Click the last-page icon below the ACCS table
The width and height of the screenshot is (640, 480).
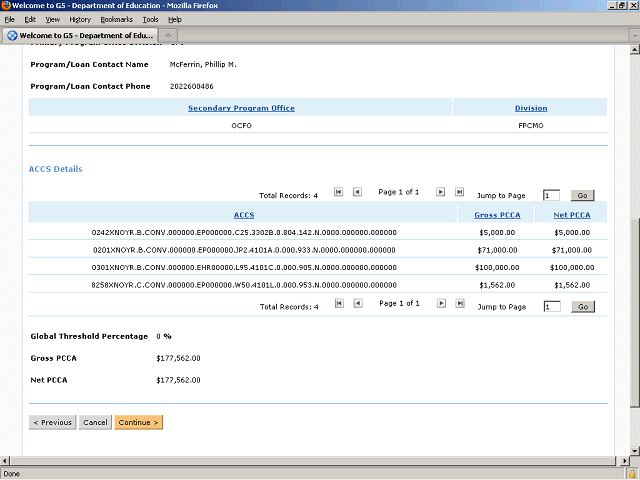(x=459, y=303)
